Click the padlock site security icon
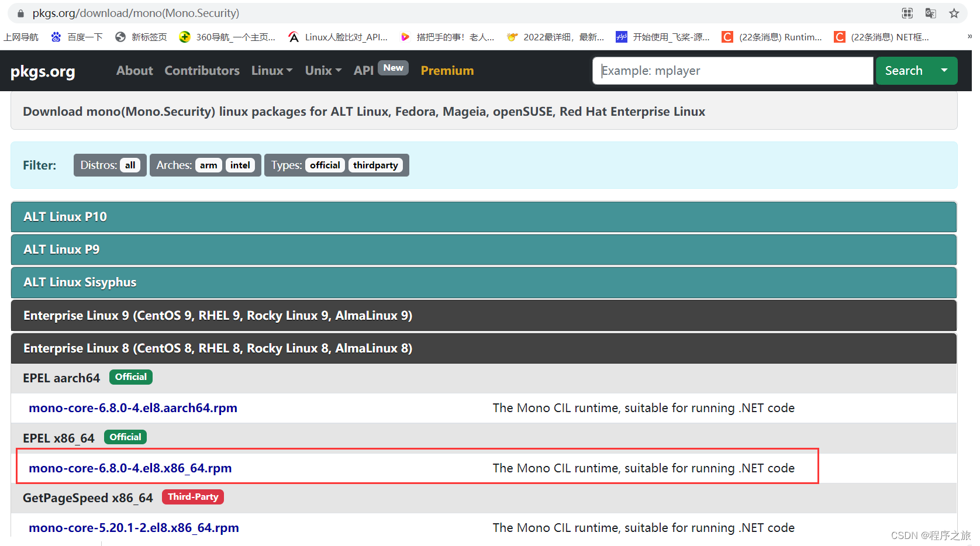 [21, 13]
